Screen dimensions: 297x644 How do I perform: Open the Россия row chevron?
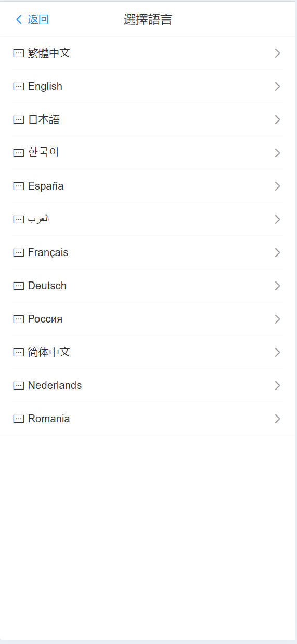click(x=278, y=319)
